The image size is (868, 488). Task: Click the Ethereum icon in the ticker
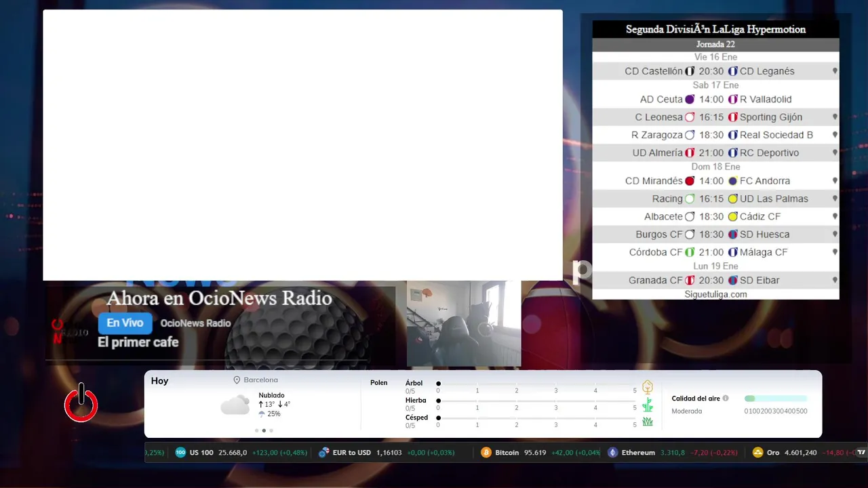click(612, 453)
